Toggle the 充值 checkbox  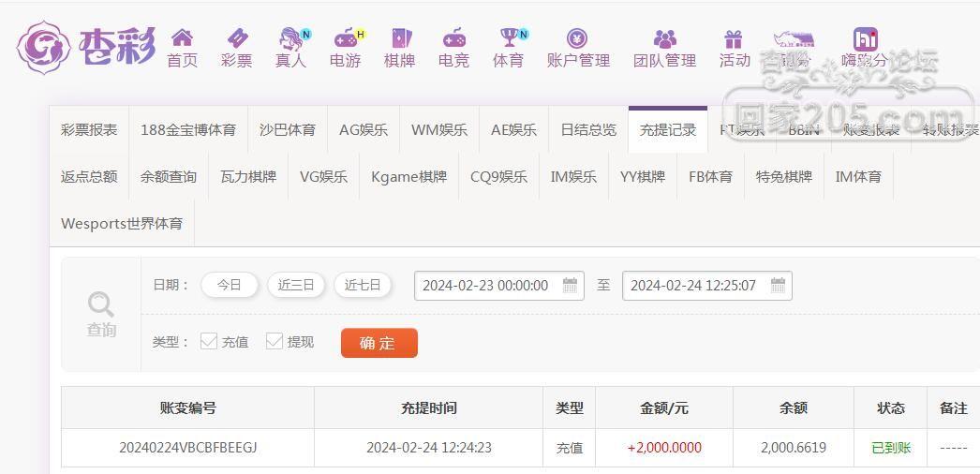(209, 341)
